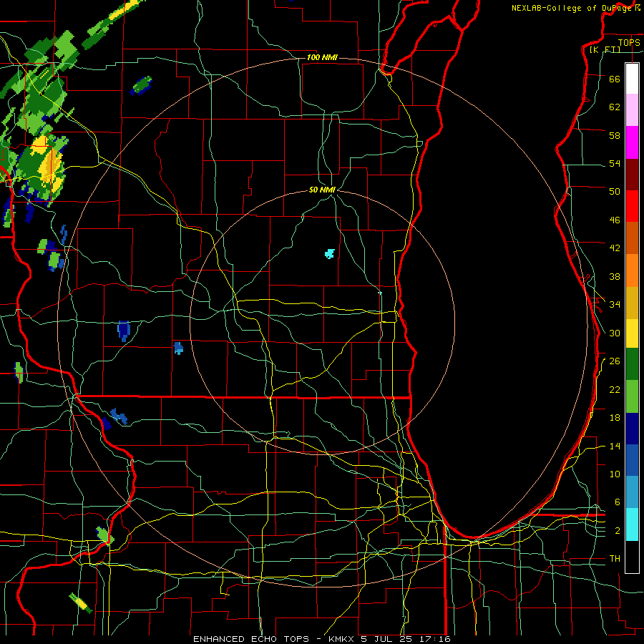Select the light green legend swatch
The image size is (644, 644).
coord(632,396)
